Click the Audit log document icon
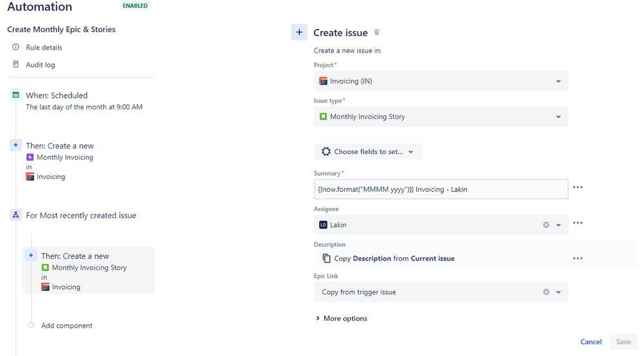 tap(15, 64)
